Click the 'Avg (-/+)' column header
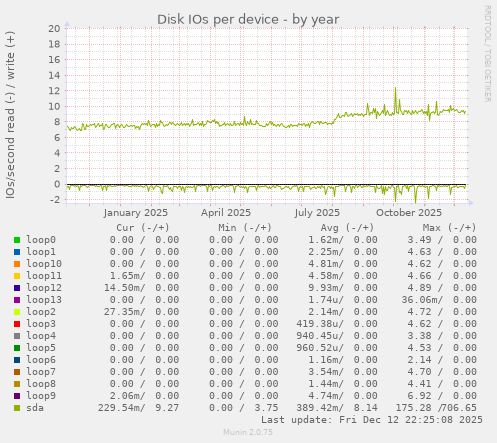 tap(347, 228)
